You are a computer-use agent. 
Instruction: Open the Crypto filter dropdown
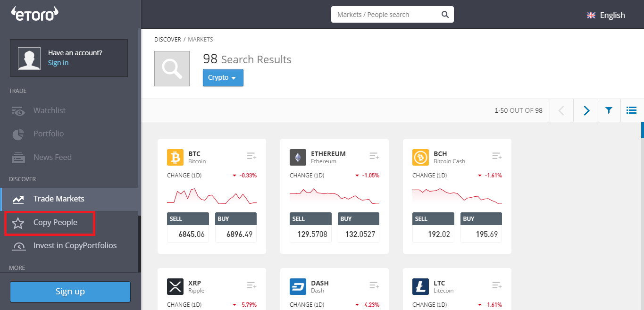223,78
